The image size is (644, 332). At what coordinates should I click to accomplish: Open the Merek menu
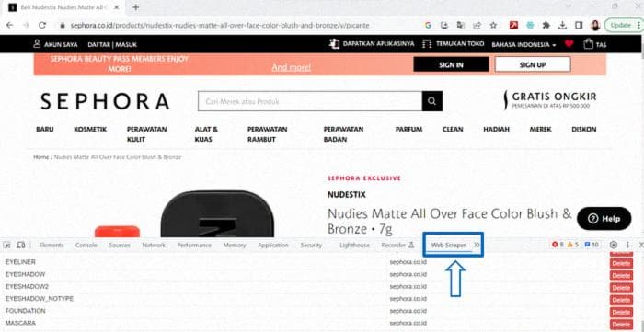[x=540, y=130]
